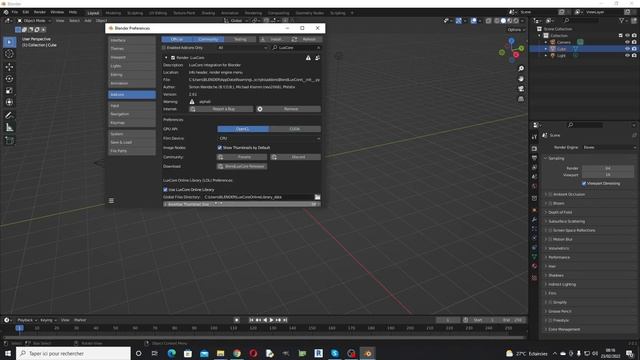
Task: Open Preferences hamburger menu icon
Action: (111, 200)
